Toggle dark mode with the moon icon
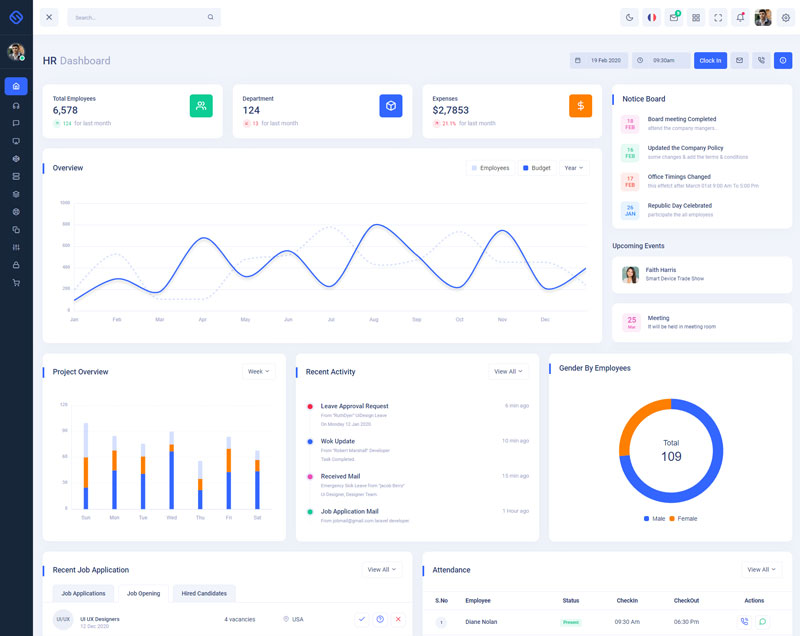 (629, 17)
